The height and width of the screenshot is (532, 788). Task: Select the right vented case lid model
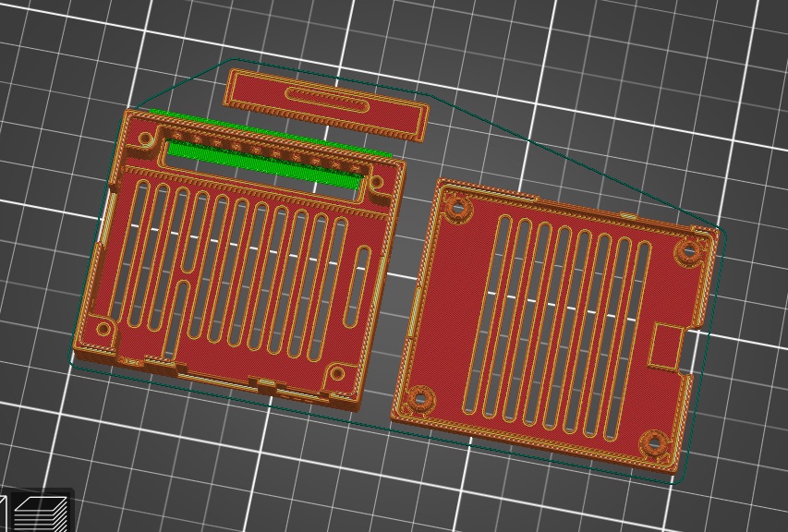554,326
